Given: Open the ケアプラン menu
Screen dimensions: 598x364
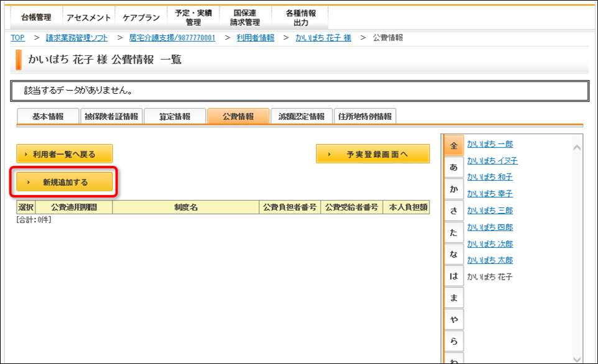Looking at the screenshot, I should 141,17.
